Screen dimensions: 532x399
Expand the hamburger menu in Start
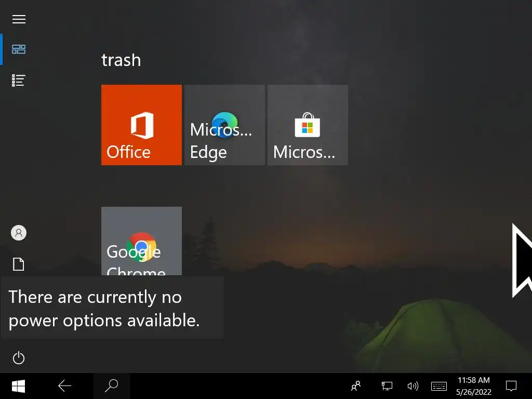tap(19, 19)
